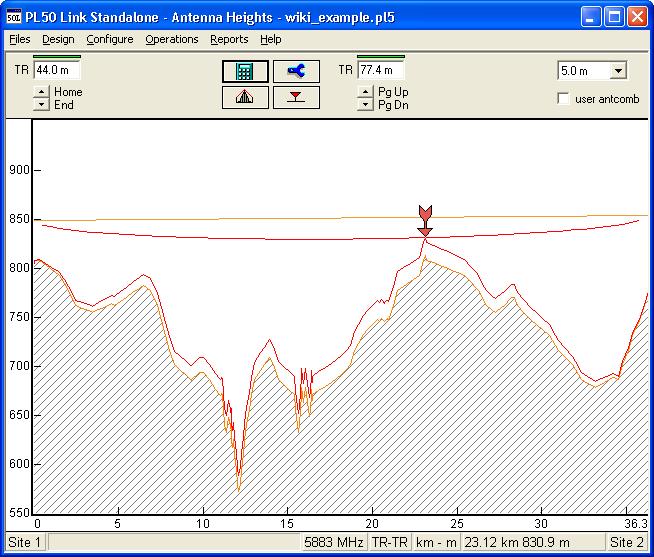Click the 44.0 m antenna height field
This screenshot has height=557, width=654.
tap(57, 71)
